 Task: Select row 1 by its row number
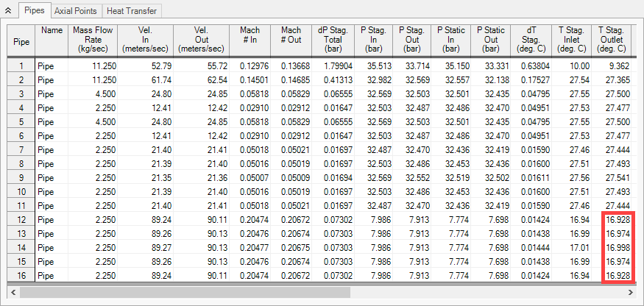21,66
